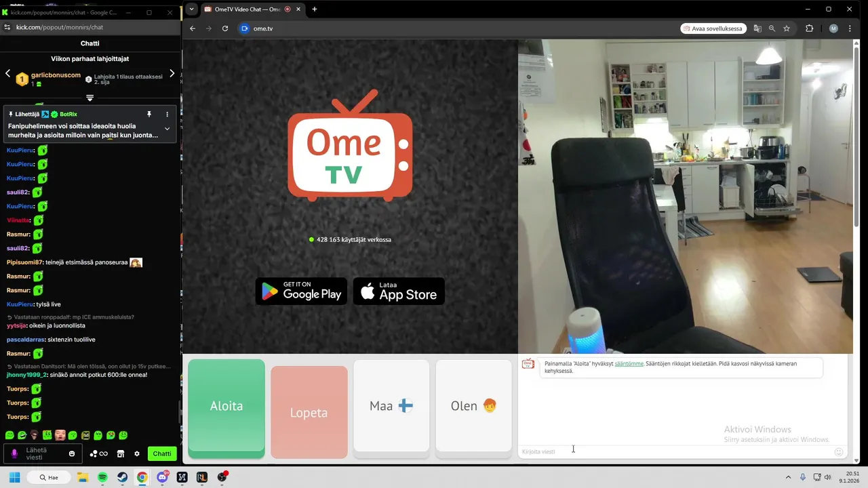Click the pascaldarras chat username
The image size is (868, 488).
pyautogui.click(x=26, y=340)
